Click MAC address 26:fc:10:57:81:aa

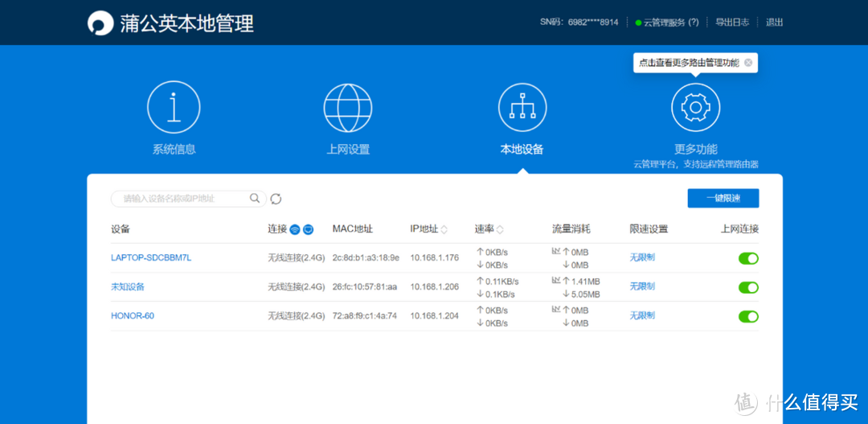pos(365,287)
